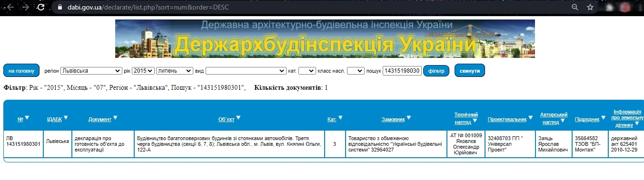The width and height of the screenshot is (644, 180).
Task: Select декларація про готовність об'єкта cell
Action: click(x=103, y=144)
